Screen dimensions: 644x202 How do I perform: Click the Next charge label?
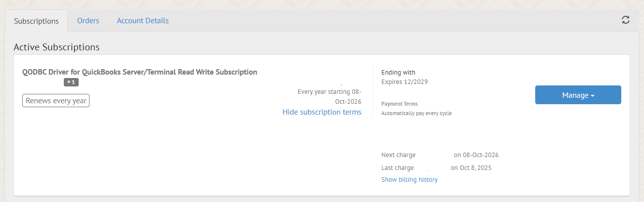(398, 155)
